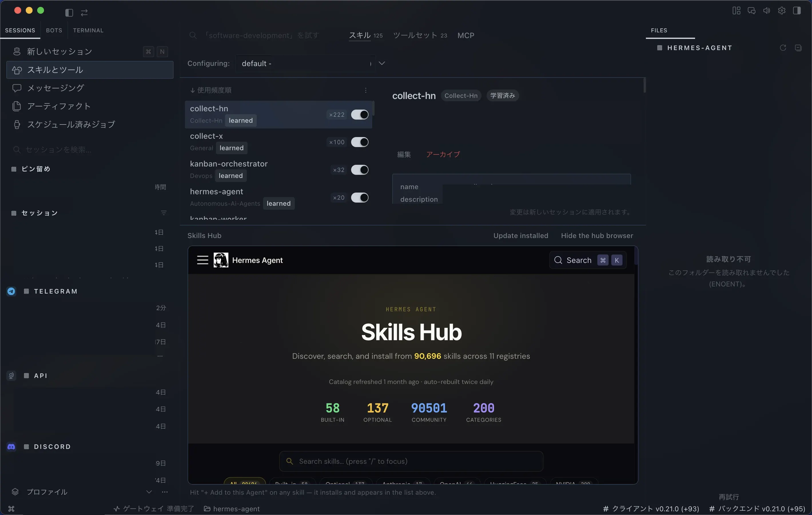
Task: Collapse all in the HERMES-AGENT files panel
Action: click(798, 48)
